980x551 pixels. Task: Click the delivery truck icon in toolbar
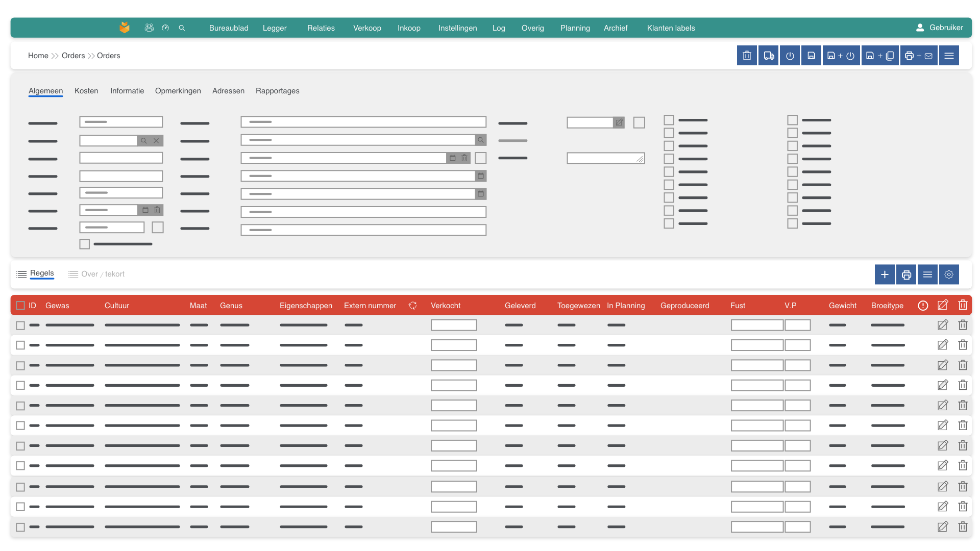tap(768, 56)
